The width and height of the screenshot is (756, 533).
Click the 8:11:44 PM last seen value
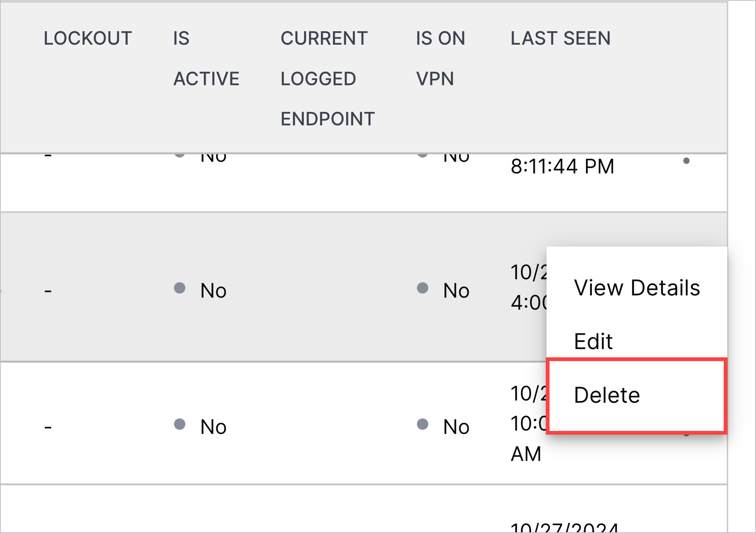[x=562, y=166]
